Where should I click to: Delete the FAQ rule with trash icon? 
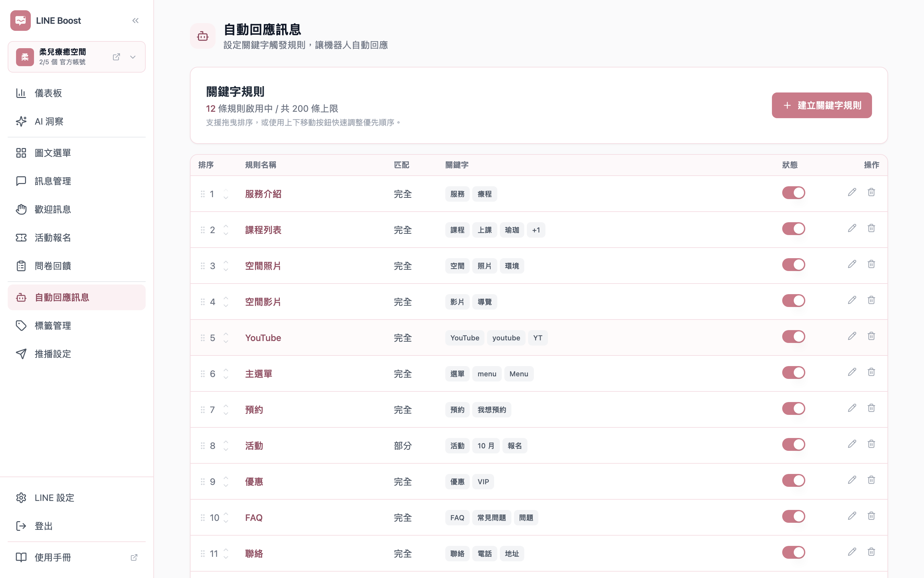click(871, 516)
